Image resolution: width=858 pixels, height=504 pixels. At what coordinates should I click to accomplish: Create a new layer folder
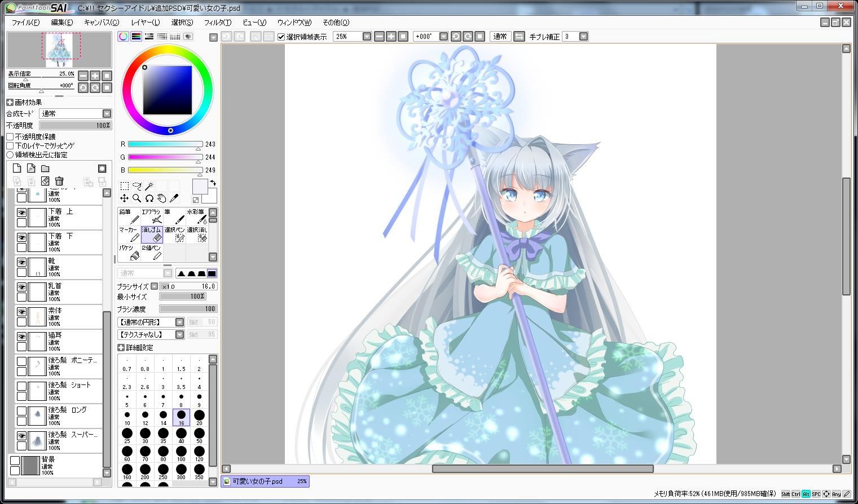click(45, 168)
